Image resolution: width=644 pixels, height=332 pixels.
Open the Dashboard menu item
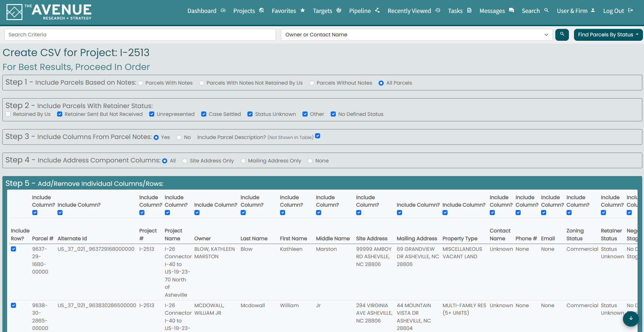(x=207, y=11)
